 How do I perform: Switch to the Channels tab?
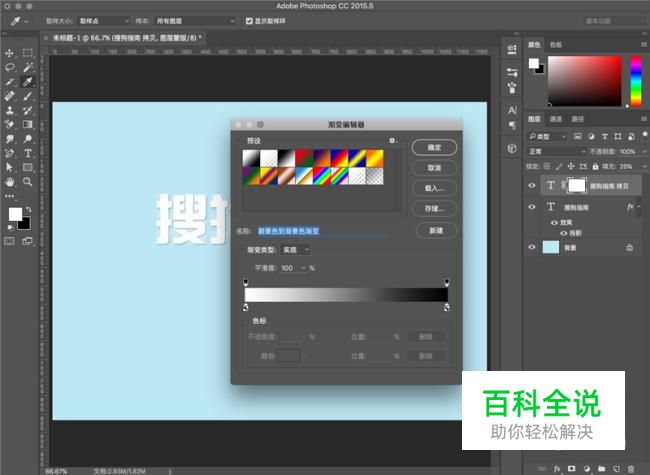555,119
